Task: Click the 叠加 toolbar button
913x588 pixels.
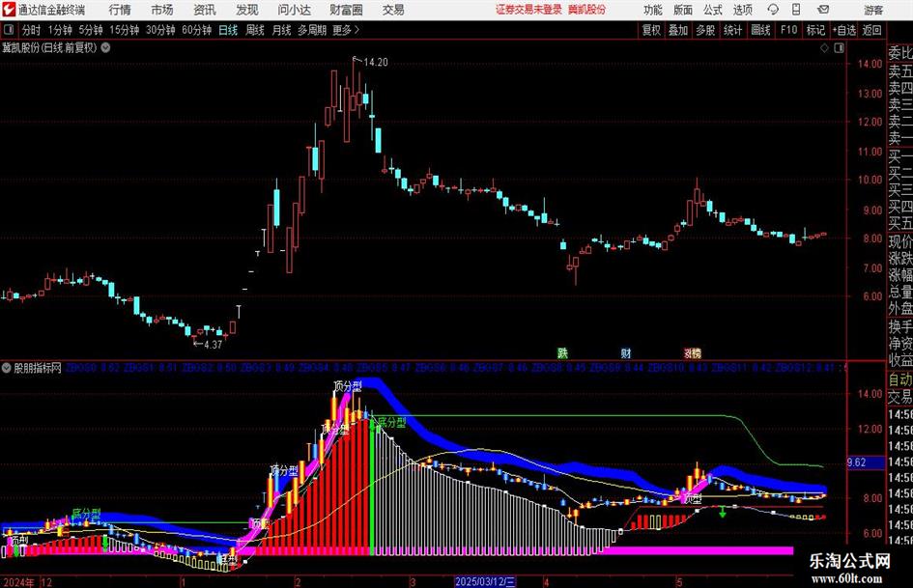Action: [x=678, y=30]
